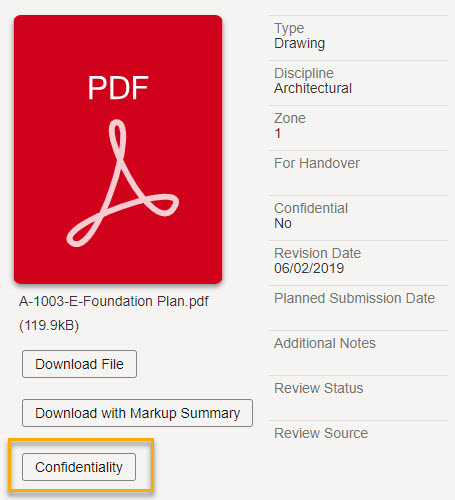The image size is (455, 500).
Task: Select the Revision Date 06/02/2019
Action: [309, 268]
